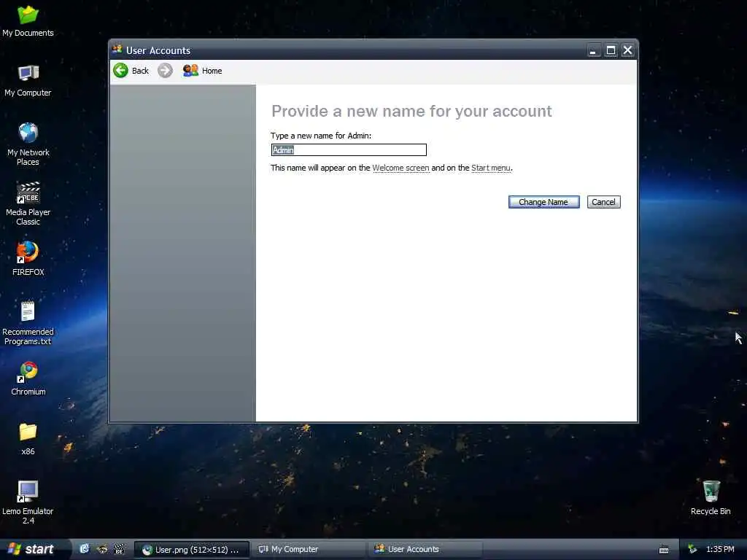
Task: Click the User Accounts title bar icon
Action: point(117,50)
